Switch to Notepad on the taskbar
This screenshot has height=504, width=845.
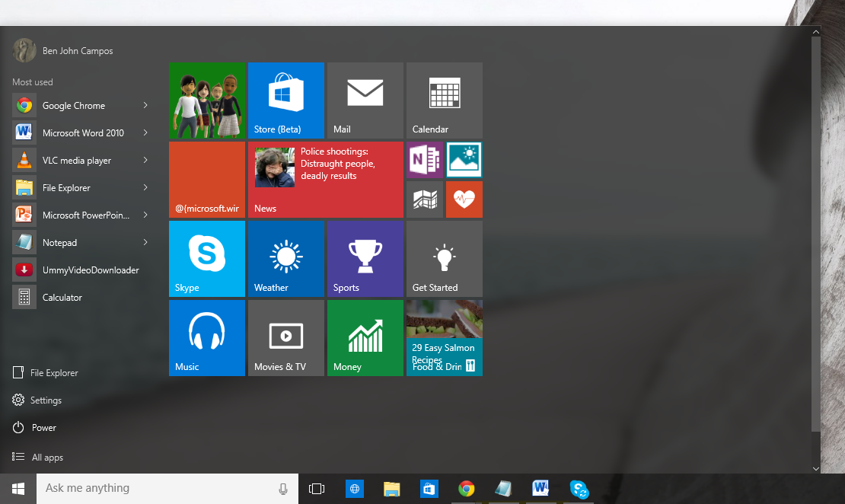503,488
